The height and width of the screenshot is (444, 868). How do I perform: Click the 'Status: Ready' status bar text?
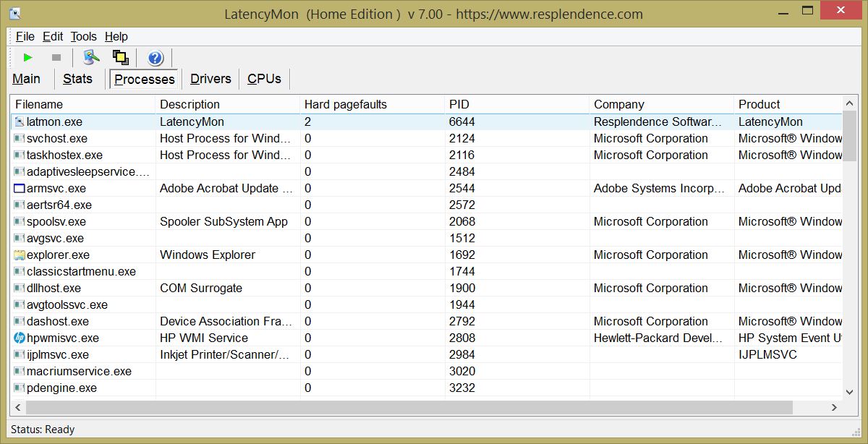coord(43,430)
